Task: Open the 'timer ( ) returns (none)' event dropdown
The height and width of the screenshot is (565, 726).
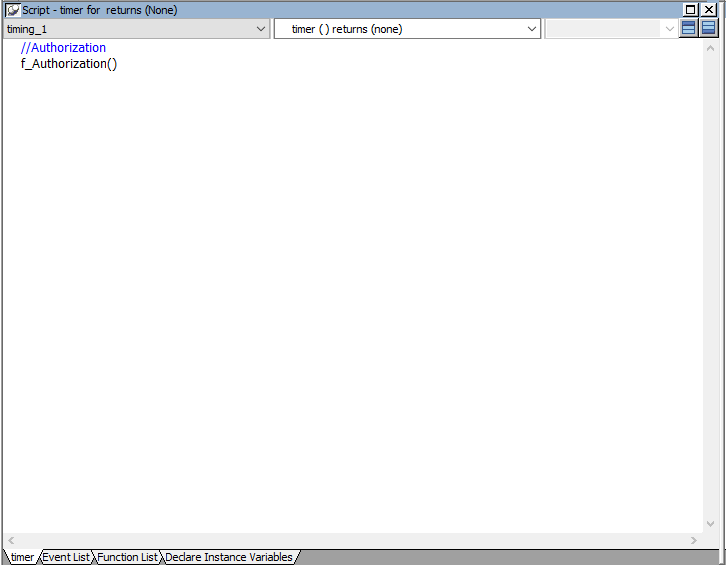Action: pos(532,29)
